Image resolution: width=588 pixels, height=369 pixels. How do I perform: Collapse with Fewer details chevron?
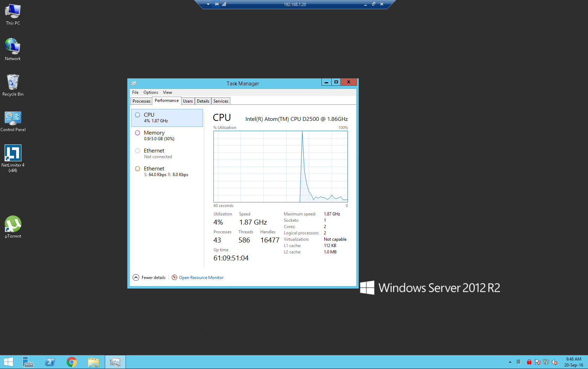tap(136, 277)
